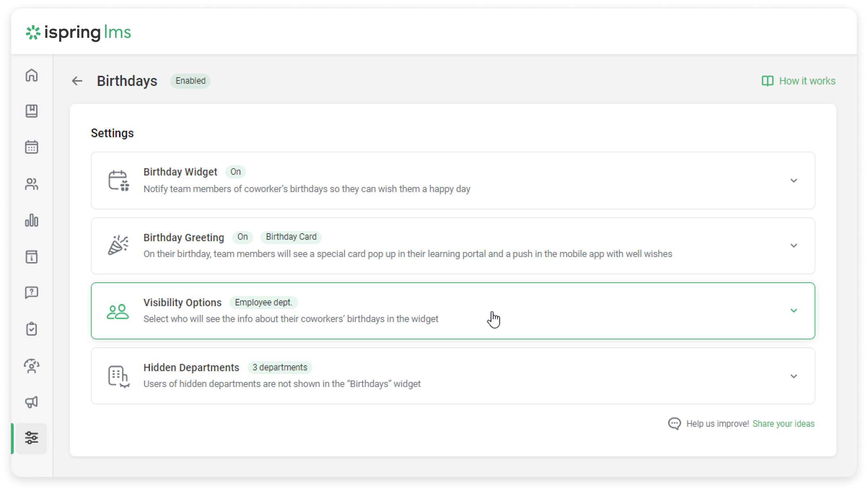This screenshot has height=491, width=868.
Task: Open the reports bar chart icon
Action: [32, 220]
